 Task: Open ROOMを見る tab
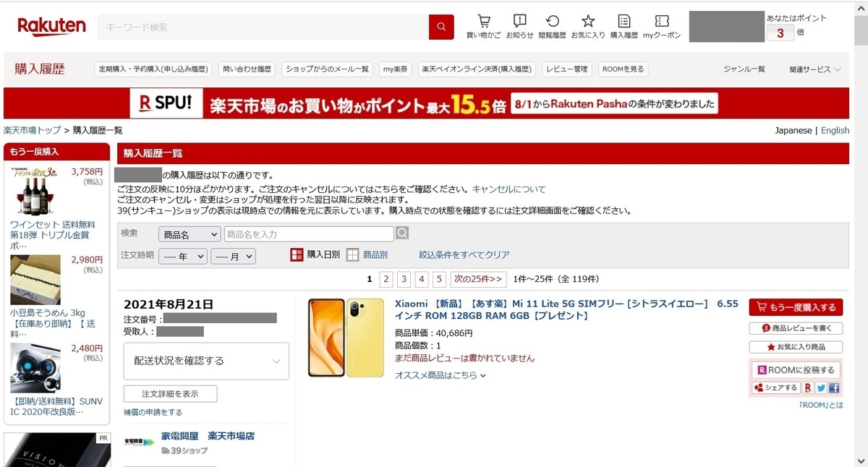[x=623, y=69]
